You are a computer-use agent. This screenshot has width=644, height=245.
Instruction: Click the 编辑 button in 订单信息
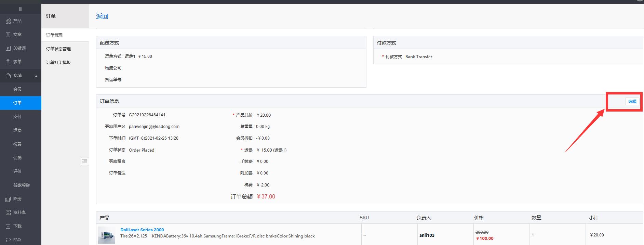point(632,102)
